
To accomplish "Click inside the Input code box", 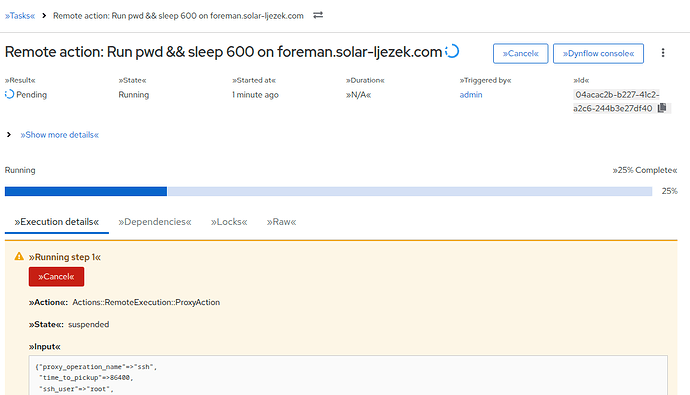I will click(348, 375).
